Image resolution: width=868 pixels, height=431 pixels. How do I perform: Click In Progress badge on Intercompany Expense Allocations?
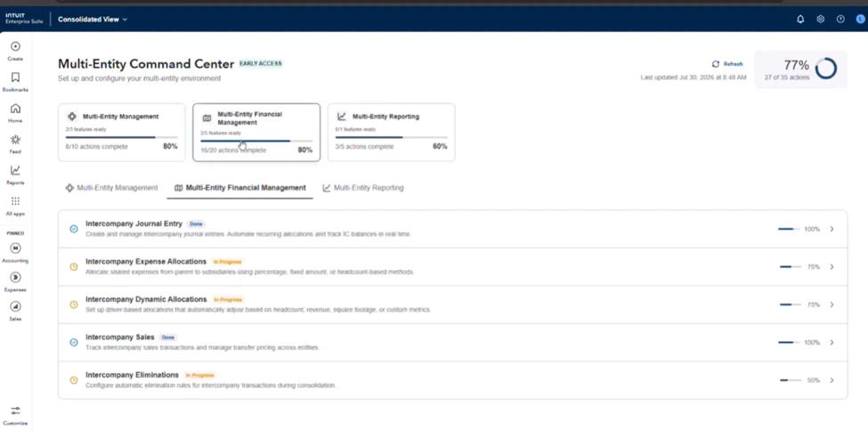pyautogui.click(x=228, y=262)
